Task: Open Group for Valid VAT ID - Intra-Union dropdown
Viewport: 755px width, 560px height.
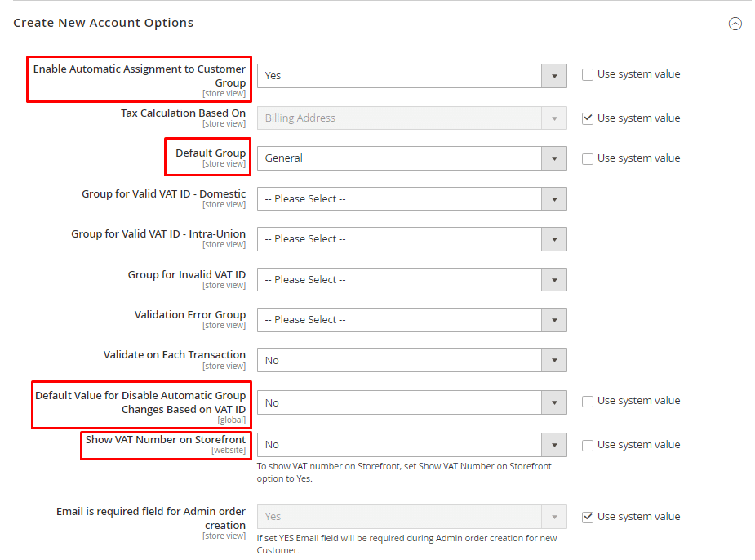Action: pos(555,238)
